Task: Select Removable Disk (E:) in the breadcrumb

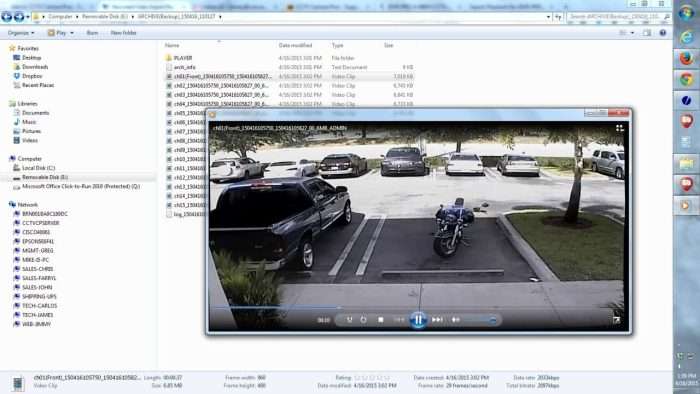Action: point(105,17)
